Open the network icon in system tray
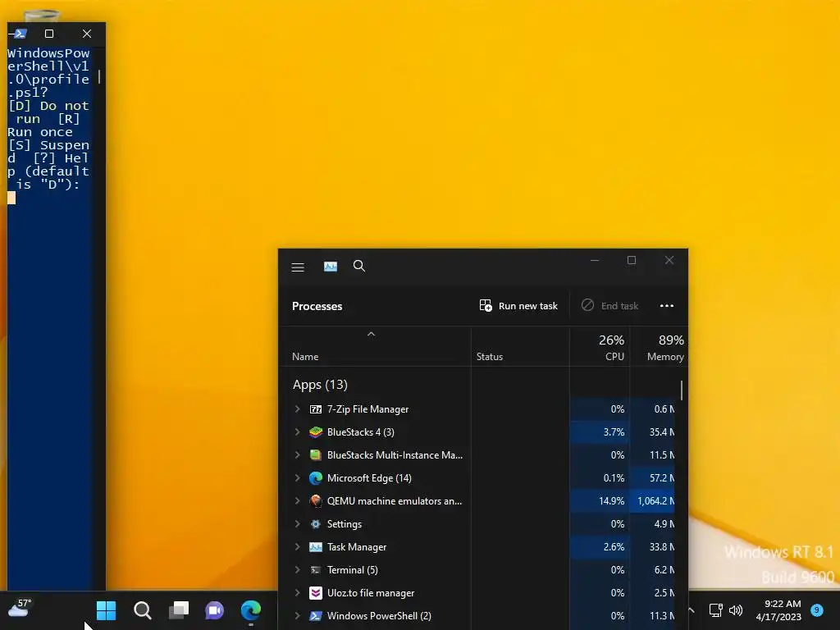The height and width of the screenshot is (630, 840). 715,610
